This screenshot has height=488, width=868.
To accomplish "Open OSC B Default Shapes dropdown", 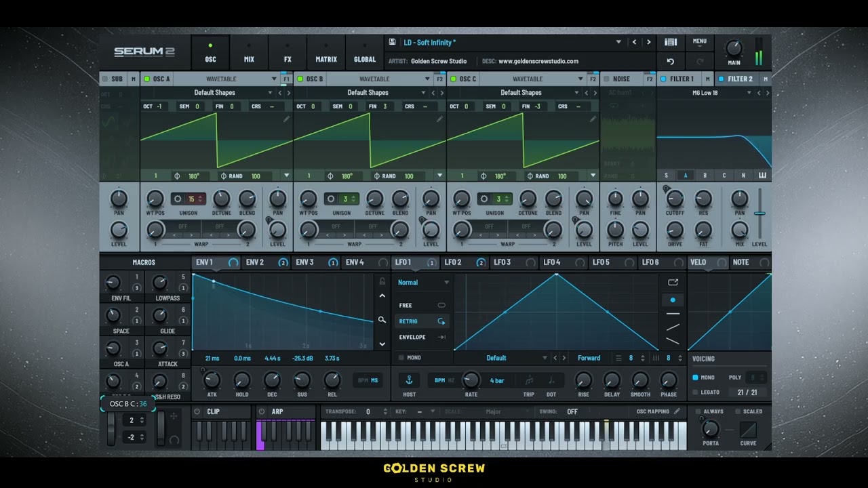I will [424, 93].
